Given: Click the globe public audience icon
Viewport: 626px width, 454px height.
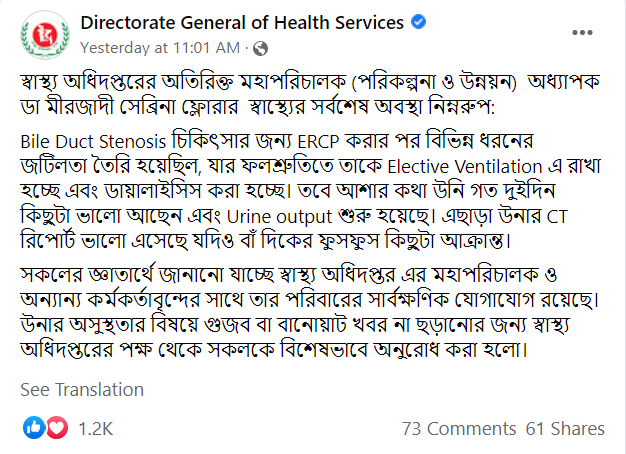Looking at the screenshot, I should pyautogui.click(x=261, y=48).
